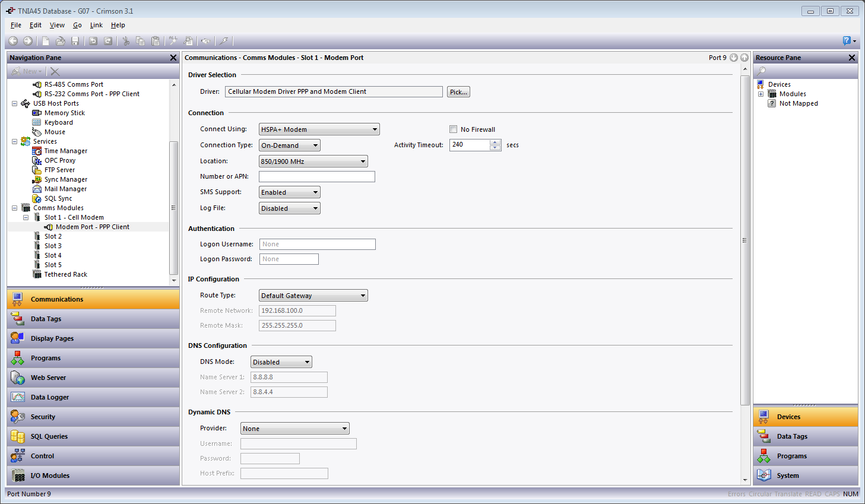The height and width of the screenshot is (504, 865).
Task: Create a new database file
Action: point(46,41)
